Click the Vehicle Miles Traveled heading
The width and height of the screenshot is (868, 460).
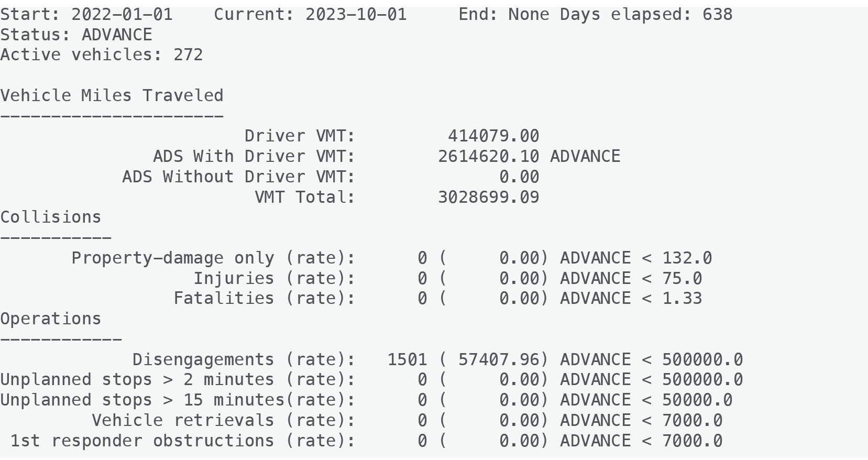112,95
